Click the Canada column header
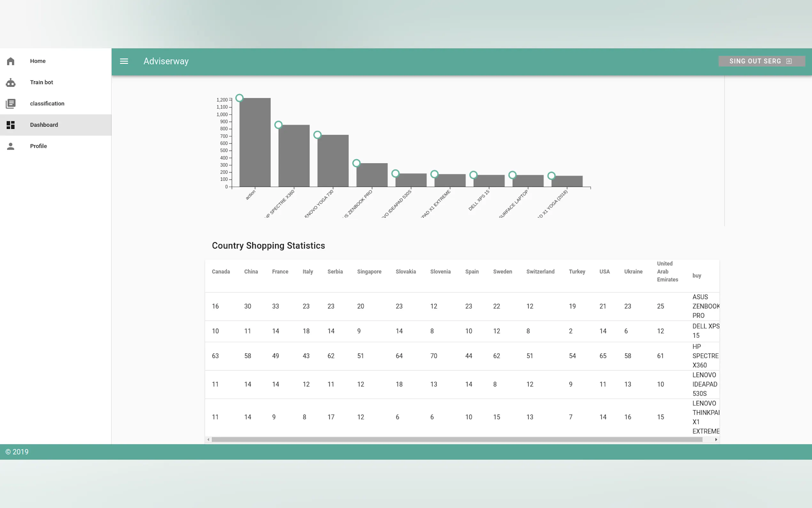The image size is (812, 508). coord(221,272)
